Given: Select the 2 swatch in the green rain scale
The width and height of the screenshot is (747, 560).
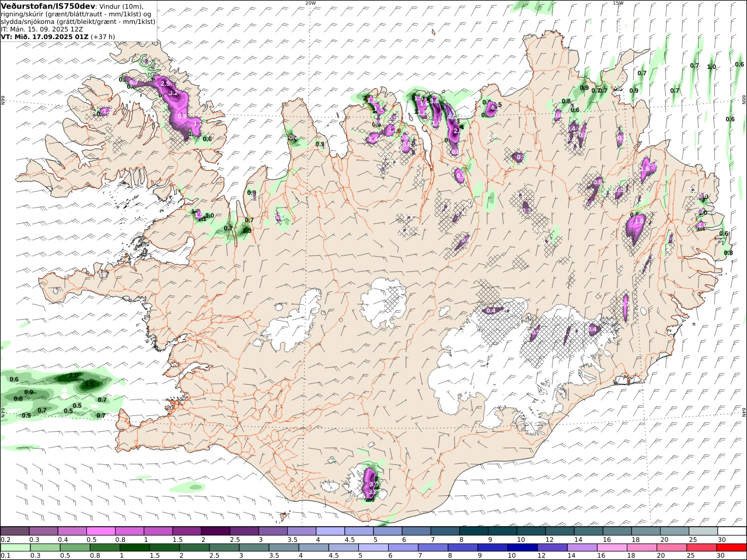Looking at the screenshot, I should point(194,547).
